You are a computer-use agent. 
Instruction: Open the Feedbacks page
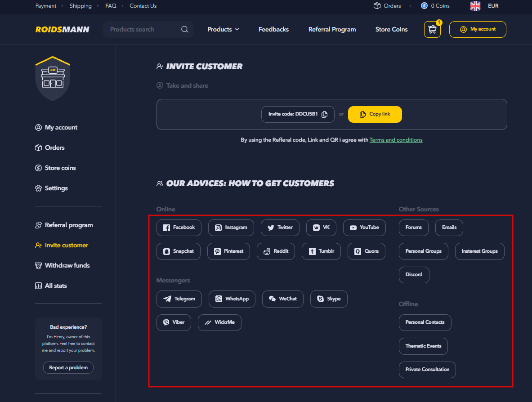click(x=273, y=30)
